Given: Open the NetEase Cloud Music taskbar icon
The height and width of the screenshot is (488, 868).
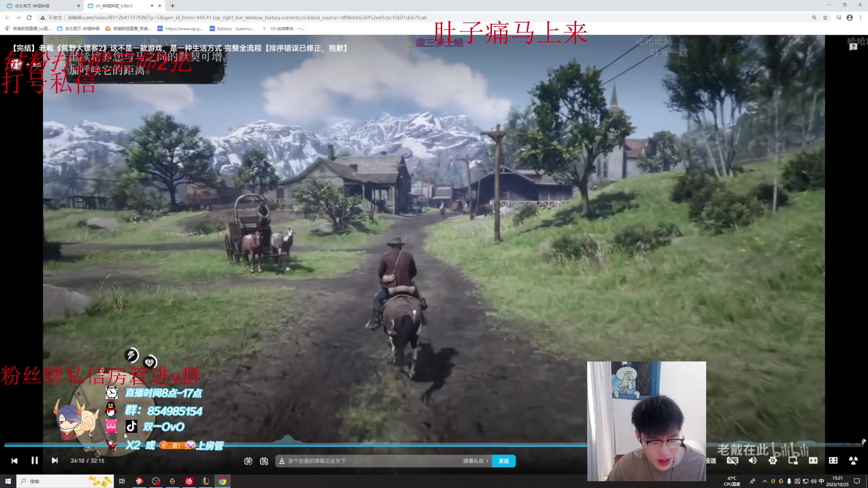Looking at the screenshot, I should pyautogui.click(x=189, y=481).
